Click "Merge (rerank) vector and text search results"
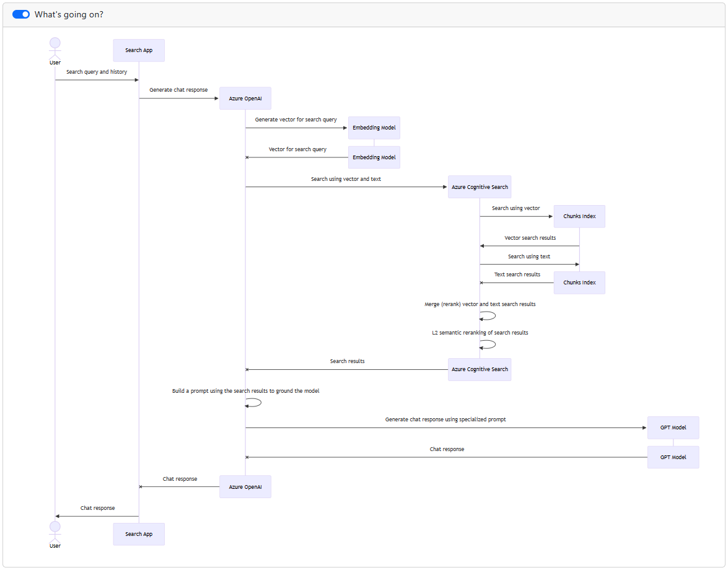 point(480,304)
